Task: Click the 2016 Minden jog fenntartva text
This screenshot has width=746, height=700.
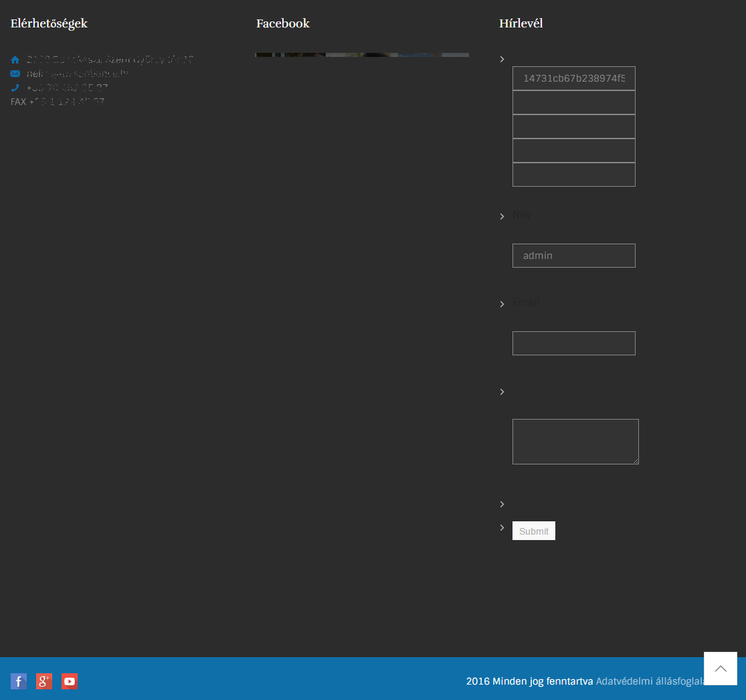Action: coord(529,681)
